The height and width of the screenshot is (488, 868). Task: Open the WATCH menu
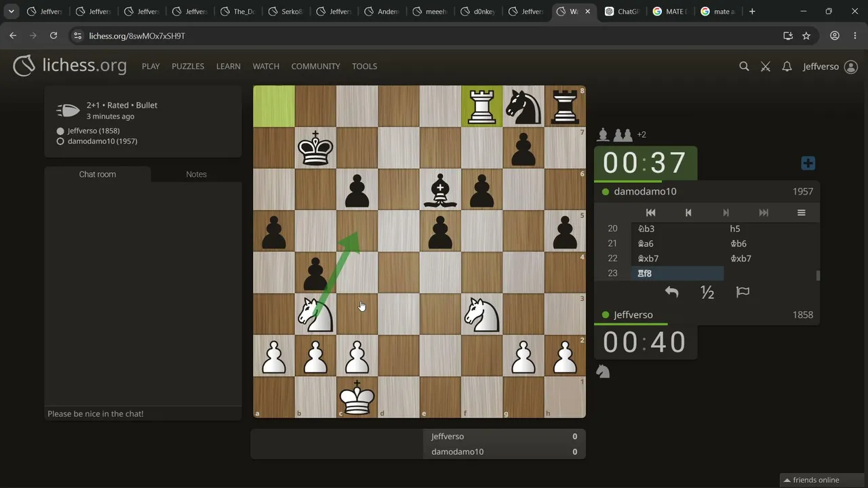pos(266,66)
